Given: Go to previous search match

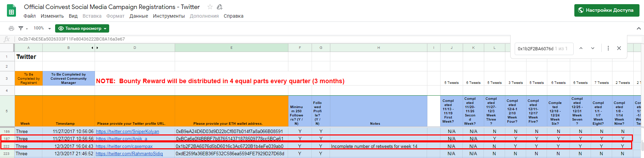Looking at the screenshot, I should [581, 48].
